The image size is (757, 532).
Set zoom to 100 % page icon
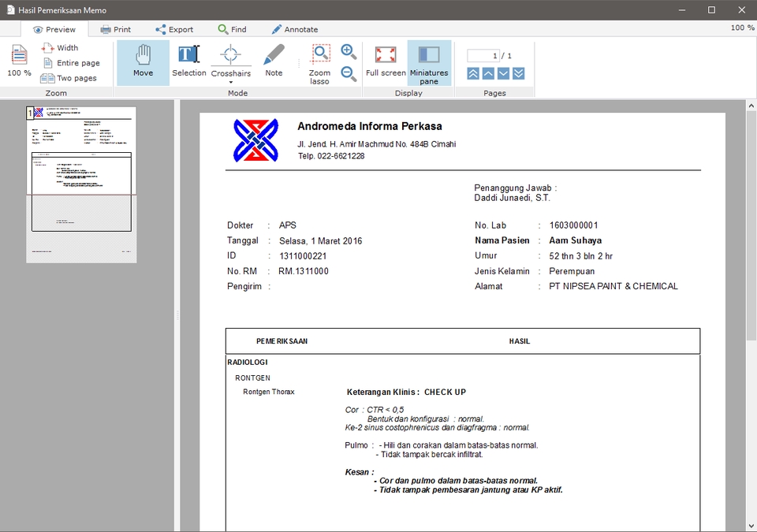19,61
